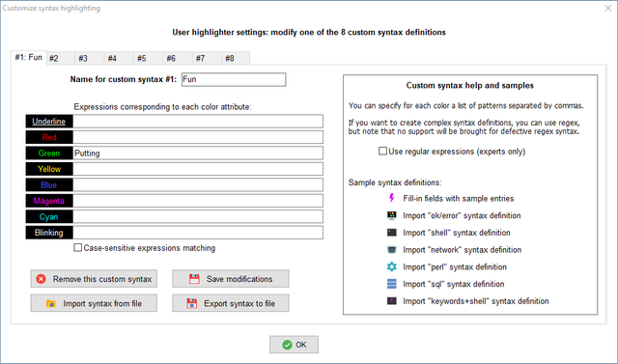618x364 pixels.
Task: Select the #4 tab
Action: tap(119, 58)
